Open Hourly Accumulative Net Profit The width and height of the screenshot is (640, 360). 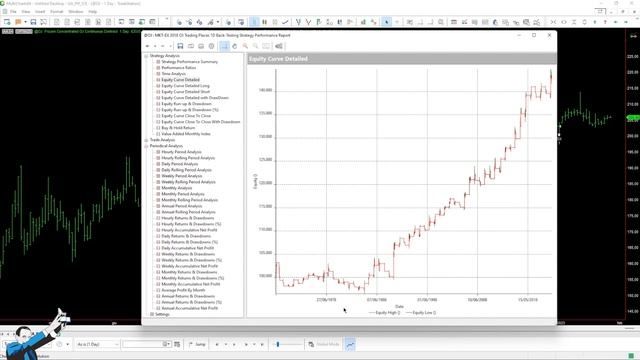(189, 230)
